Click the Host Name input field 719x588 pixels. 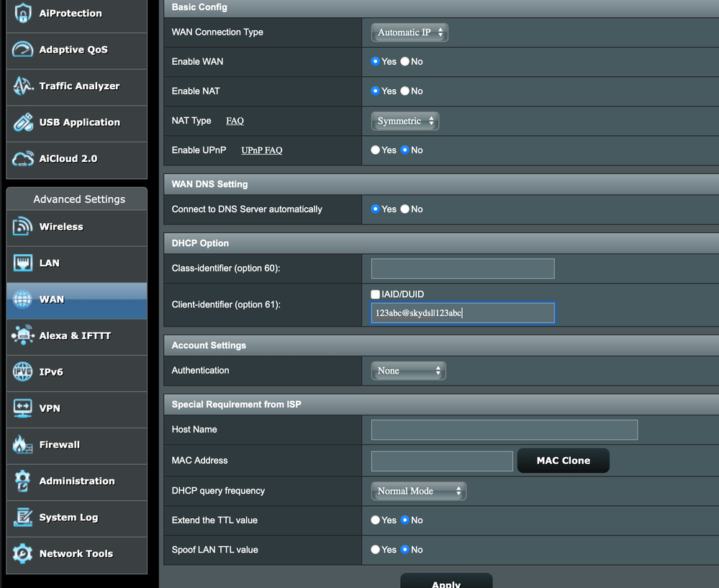(x=504, y=430)
